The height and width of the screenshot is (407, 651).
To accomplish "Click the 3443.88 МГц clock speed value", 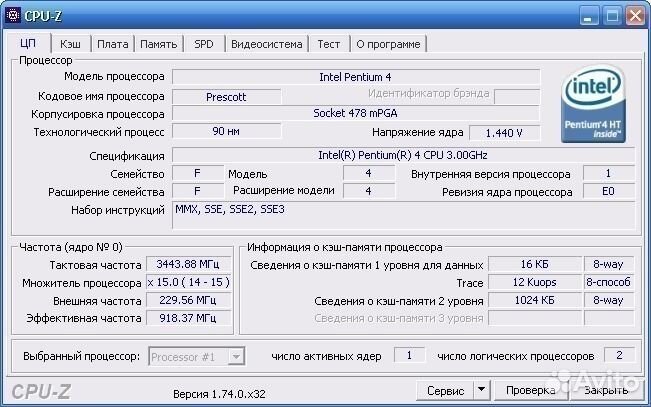I will point(188,264).
